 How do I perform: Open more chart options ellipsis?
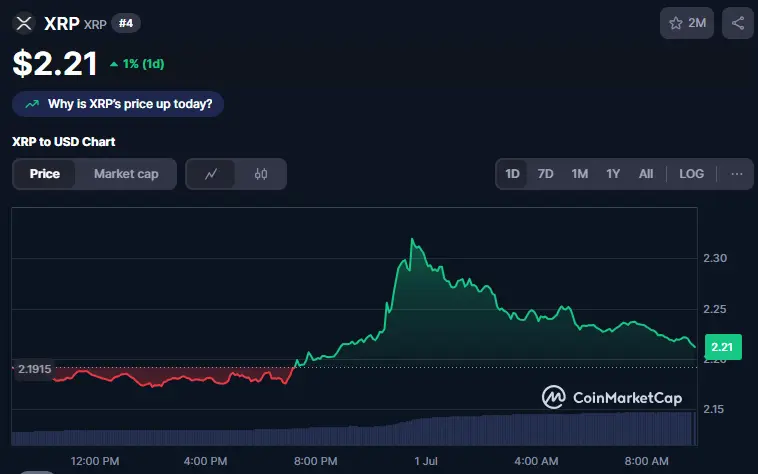pos(737,174)
